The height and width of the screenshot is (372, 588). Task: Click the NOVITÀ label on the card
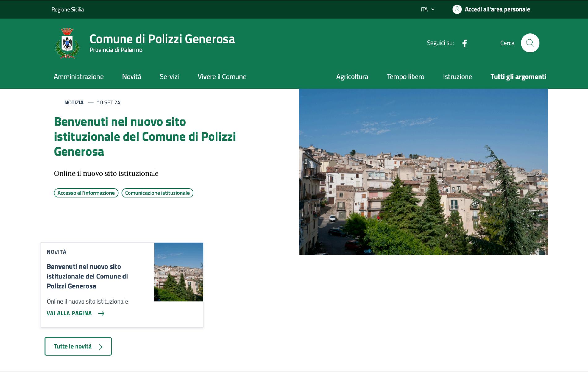[57, 252]
